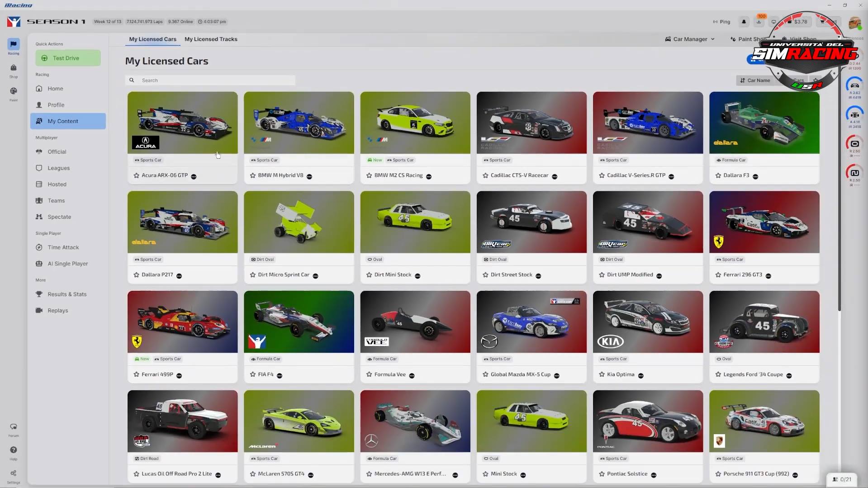Open the Shop icon in the left rail
868x488 pixels.
(14, 71)
